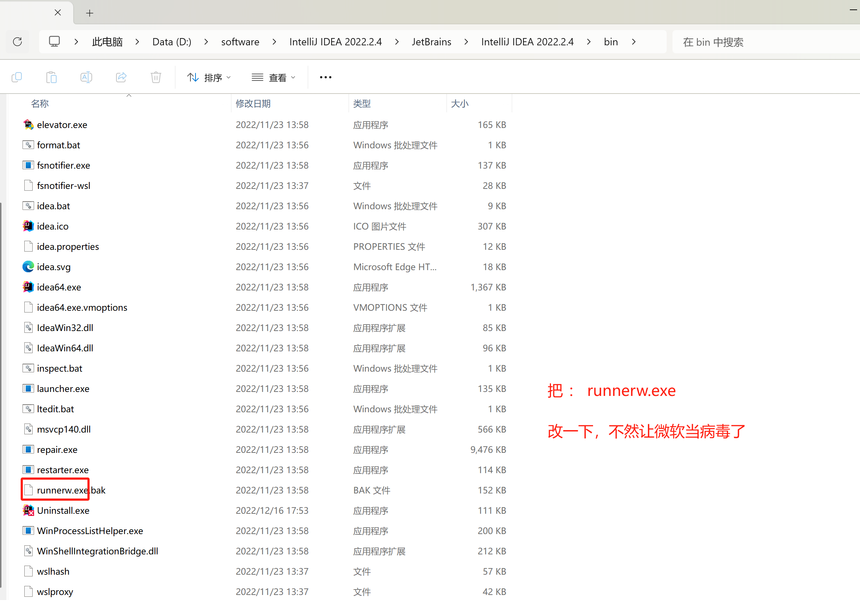Click the refresh button
Image resolution: width=860 pixels, height=616 pixels.
click(x=17, y=42)
